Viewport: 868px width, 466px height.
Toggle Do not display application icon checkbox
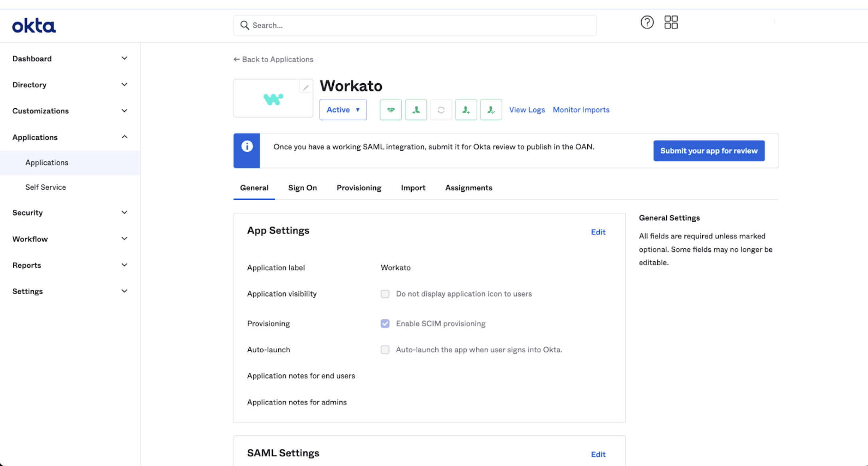pos(385,294)
